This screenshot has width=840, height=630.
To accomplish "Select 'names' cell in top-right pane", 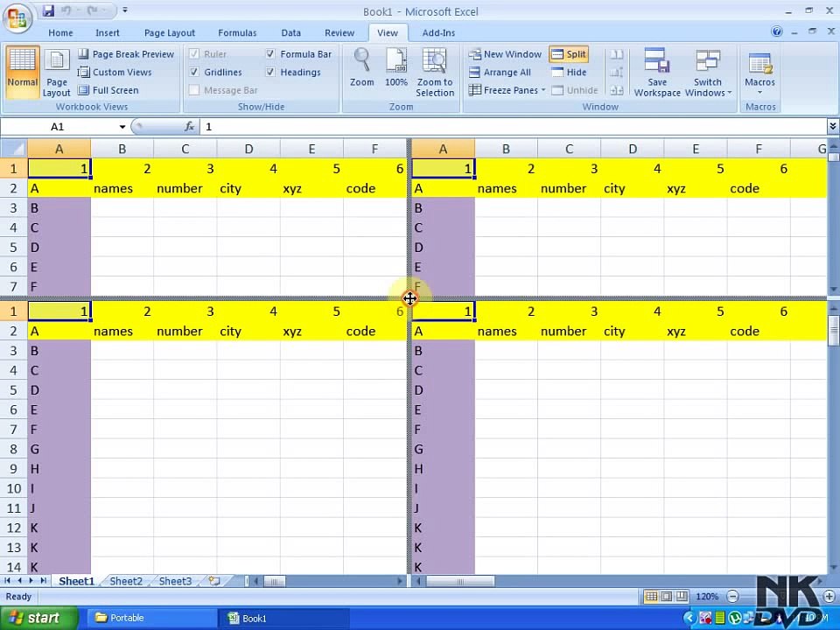I will click(x=507, y=189).
